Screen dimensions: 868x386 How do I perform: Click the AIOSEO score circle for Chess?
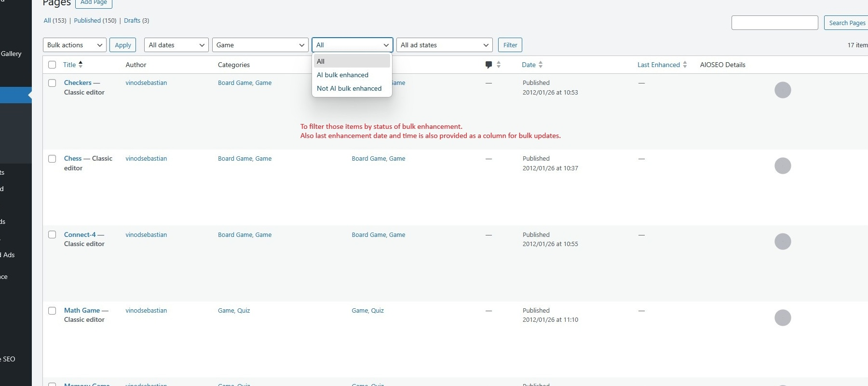[x=782, y=166]
